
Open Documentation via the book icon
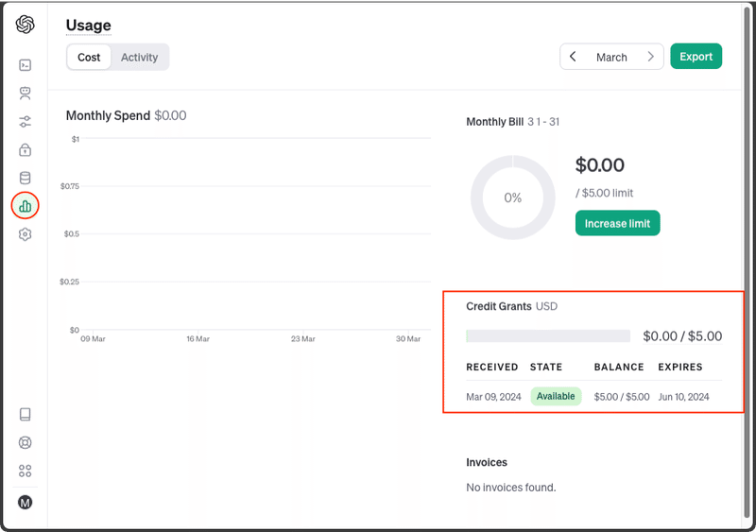click(26, 414)
